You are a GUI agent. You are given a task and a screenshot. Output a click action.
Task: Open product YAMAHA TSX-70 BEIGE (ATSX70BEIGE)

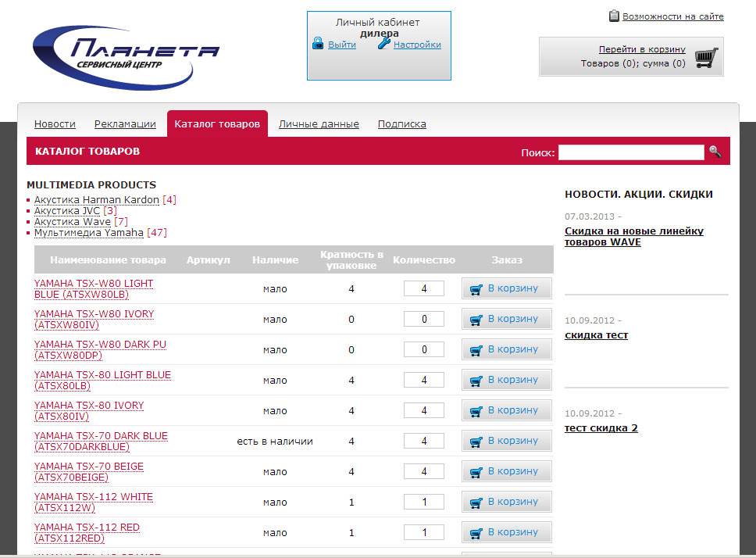click(89, 472)
